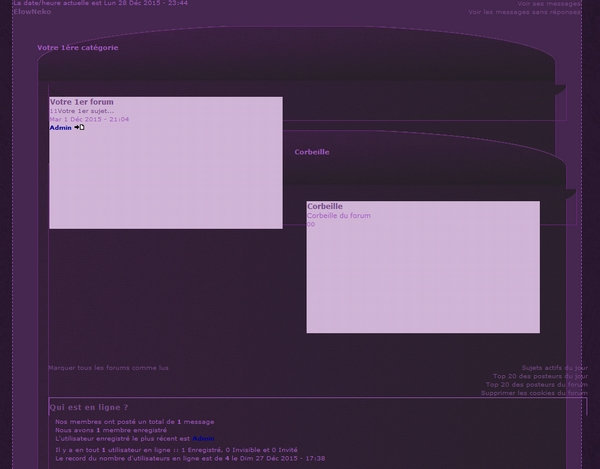
Task: Click 'Supprimer les cookies du forum'
Action: (x=534, y=393)
